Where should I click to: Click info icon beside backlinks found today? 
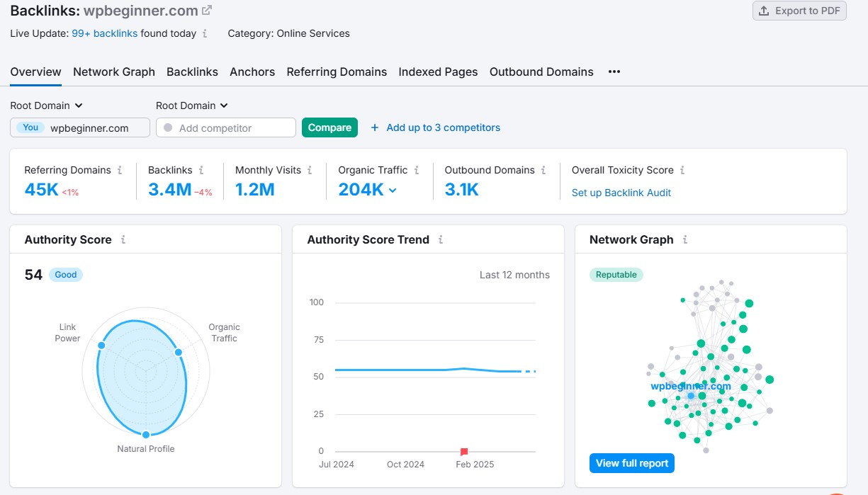pos(205,33)
